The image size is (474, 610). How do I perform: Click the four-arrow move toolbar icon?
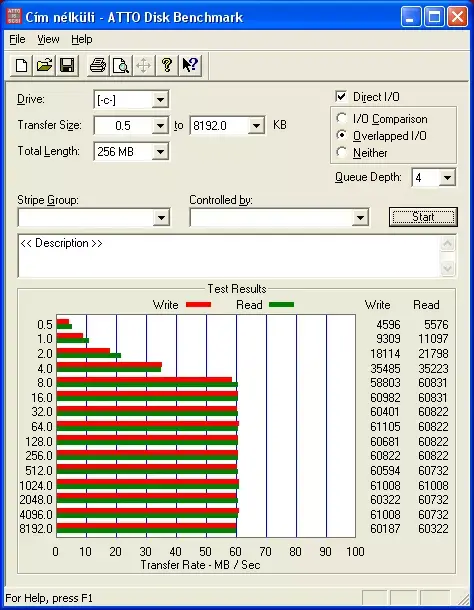point(144,65)
